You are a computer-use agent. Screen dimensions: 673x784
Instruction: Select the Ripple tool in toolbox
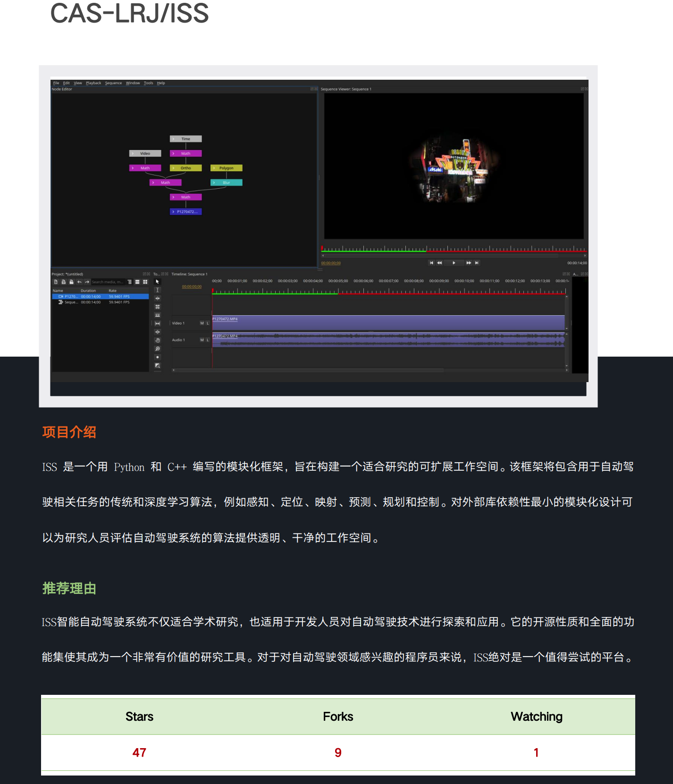click(158, 298)
